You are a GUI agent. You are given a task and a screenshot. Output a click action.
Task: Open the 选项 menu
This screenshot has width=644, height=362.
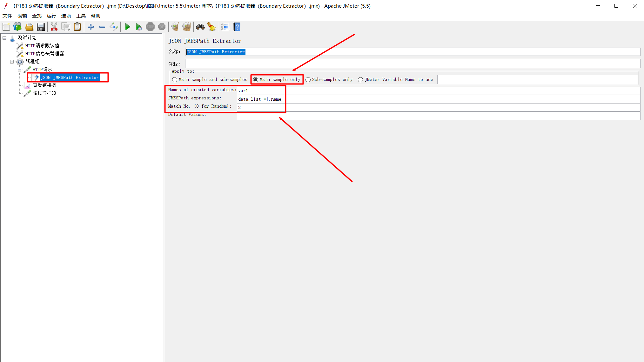(66, 16)
